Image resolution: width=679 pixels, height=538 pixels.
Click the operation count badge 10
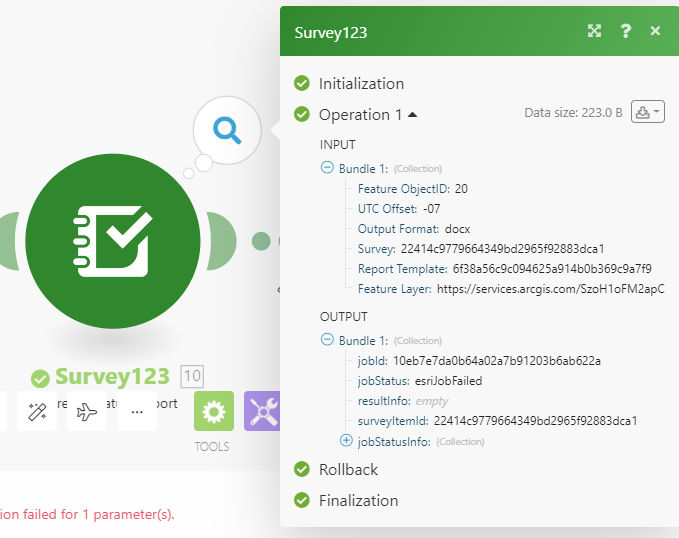(192, 376)
